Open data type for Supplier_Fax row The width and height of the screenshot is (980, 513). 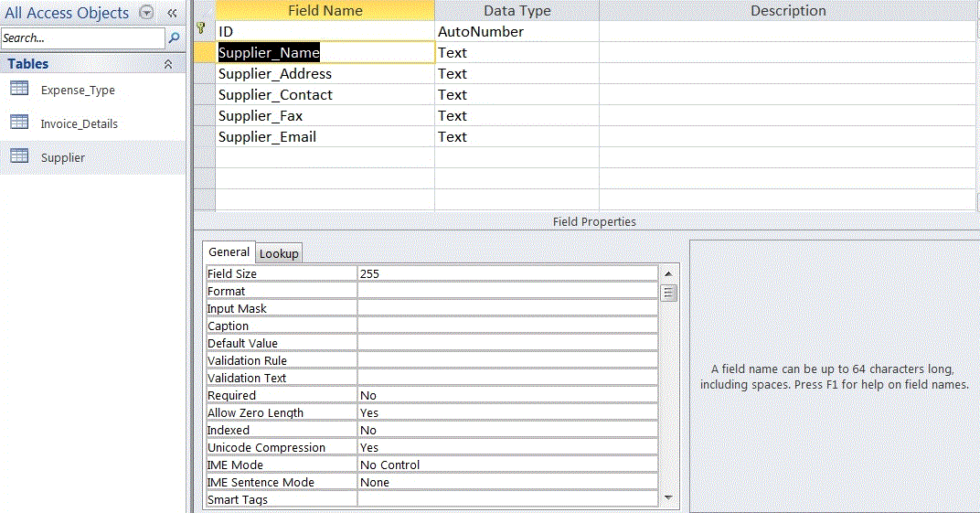(x=517, y=116)
